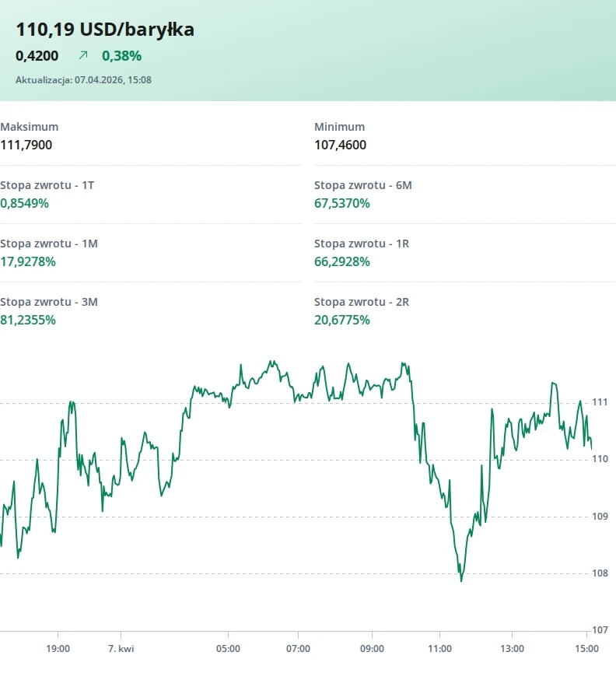This screenshot has height=673, width=616.
Task: Click the 1R return value 66,2928%
Action: coord(342,261)
